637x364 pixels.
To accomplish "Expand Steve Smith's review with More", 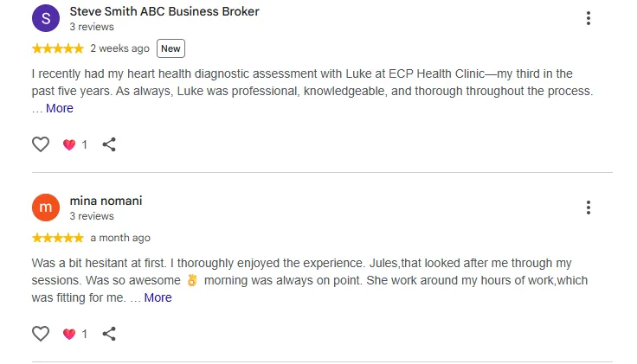I will click(60, 108).
